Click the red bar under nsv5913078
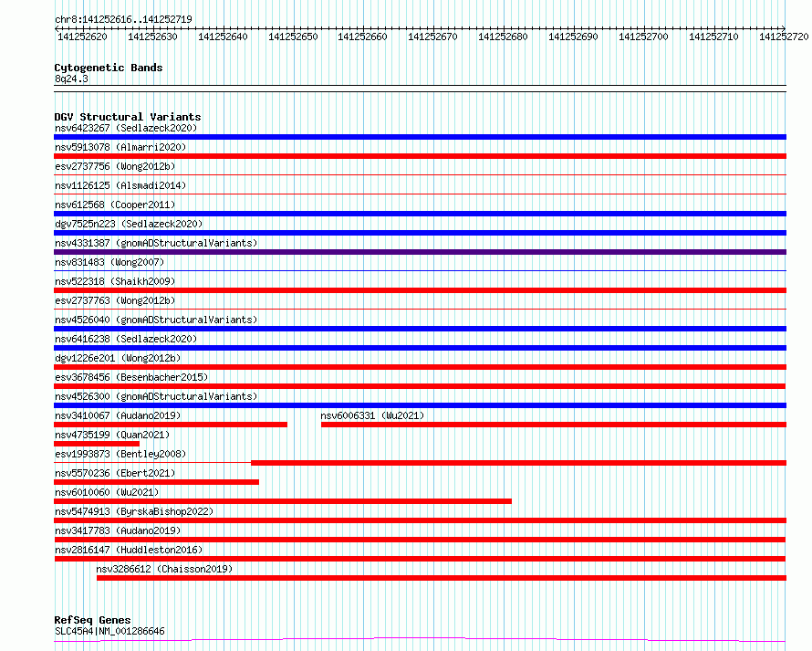The height and width of the screenshot is (651, 812). [420, 156]
